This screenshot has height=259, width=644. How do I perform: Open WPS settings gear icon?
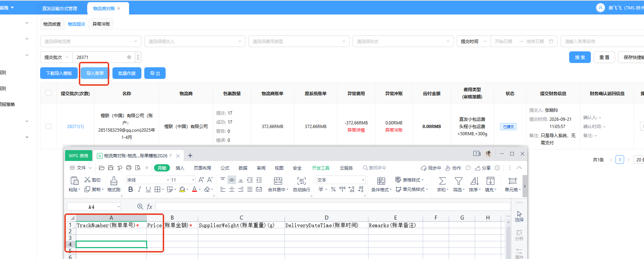coord(497,168)
